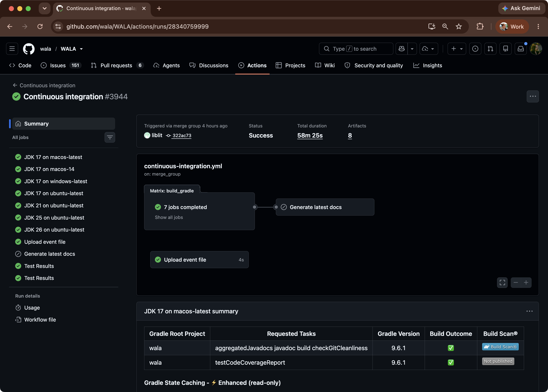Open the Pull requests tab

pos(117,65)
